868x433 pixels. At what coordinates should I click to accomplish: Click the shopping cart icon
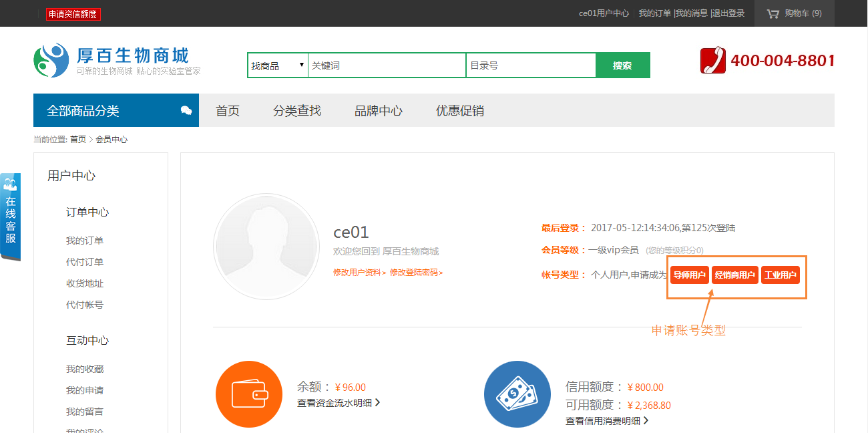[773, 13]
